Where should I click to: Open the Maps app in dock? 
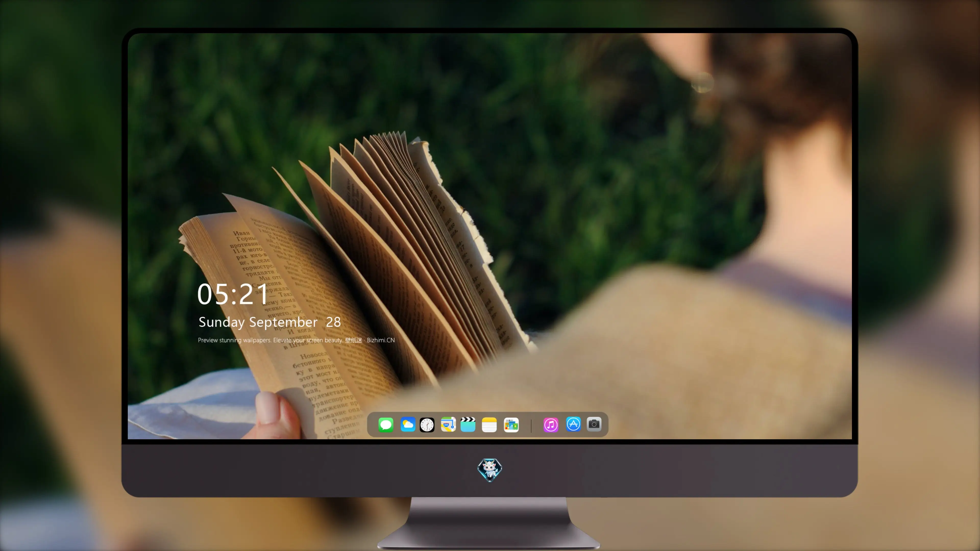point(448,424)
